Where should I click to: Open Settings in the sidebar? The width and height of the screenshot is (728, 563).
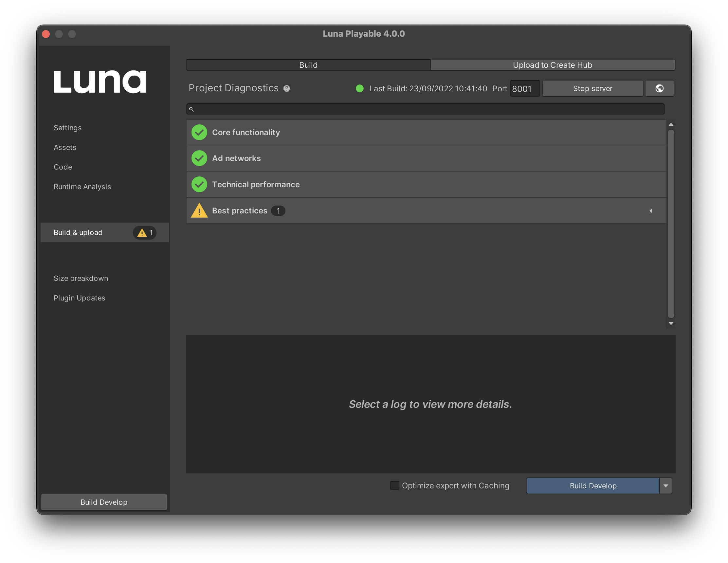pyautogui.click(x=68, y=128)
